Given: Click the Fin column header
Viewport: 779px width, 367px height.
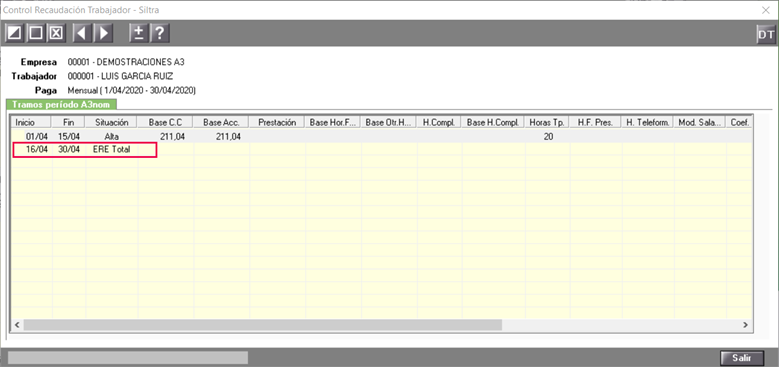Looking at the screenshot, I should (68, 122).
